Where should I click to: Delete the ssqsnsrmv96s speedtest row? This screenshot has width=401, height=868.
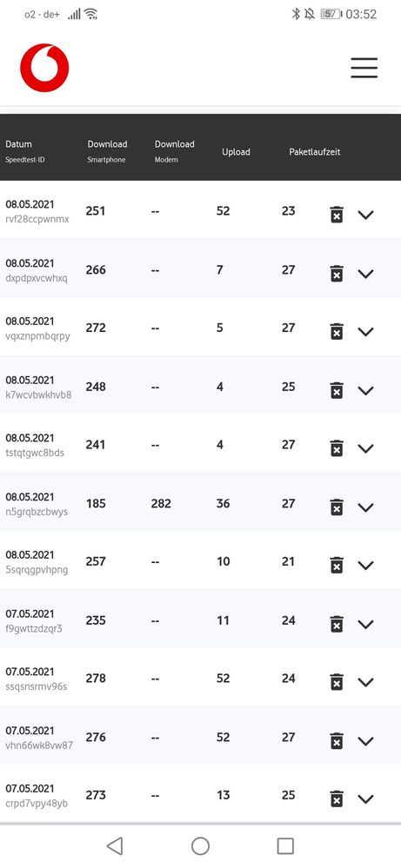click(337, 681)
